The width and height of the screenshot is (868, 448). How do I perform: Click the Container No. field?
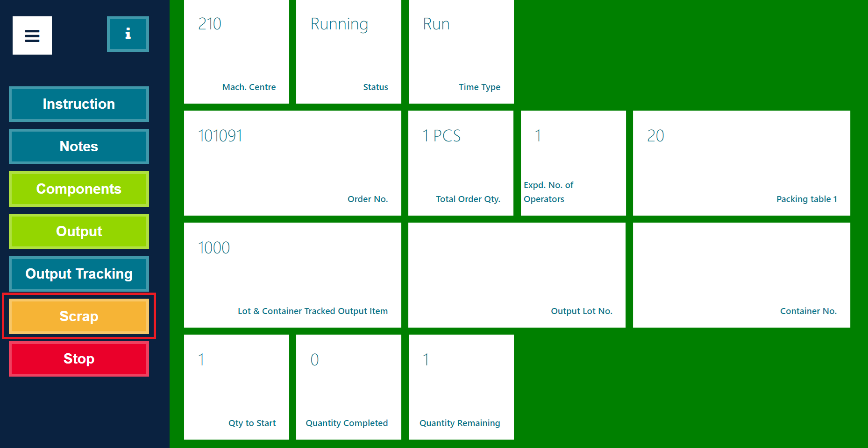[x=741, y=275]
